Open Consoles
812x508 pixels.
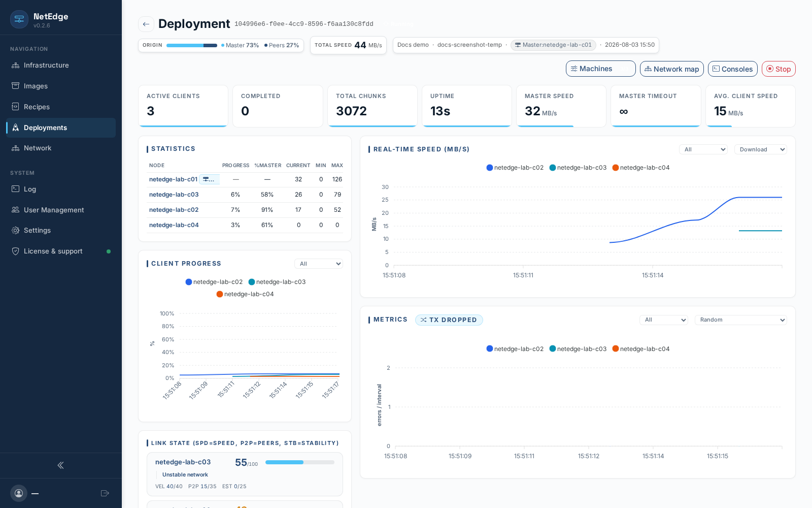tap(733, 69)
